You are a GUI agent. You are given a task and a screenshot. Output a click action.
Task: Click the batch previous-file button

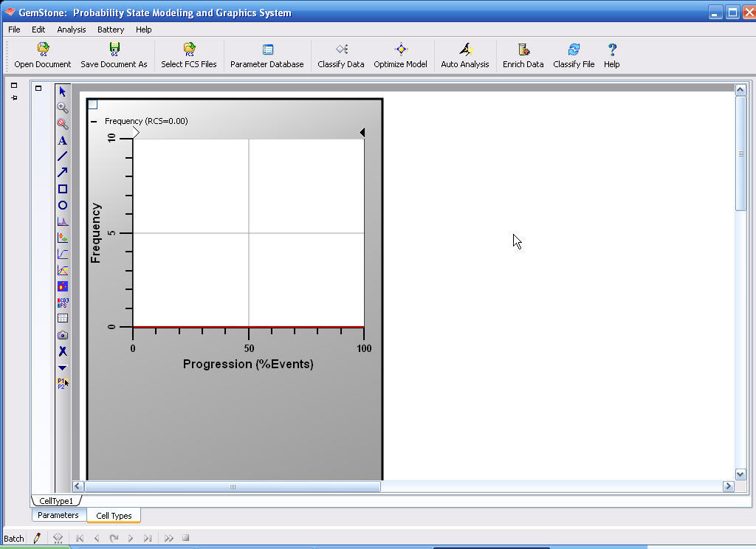[97, 538]
